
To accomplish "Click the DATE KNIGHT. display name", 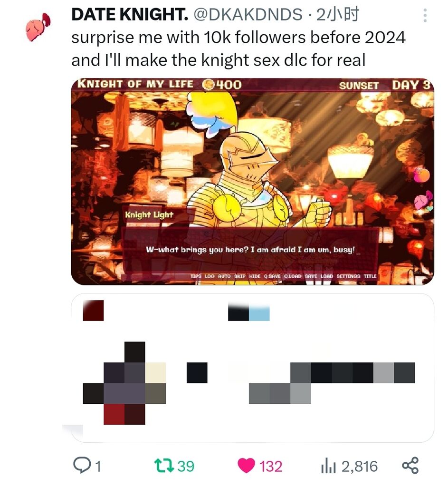I will (130, 14).
